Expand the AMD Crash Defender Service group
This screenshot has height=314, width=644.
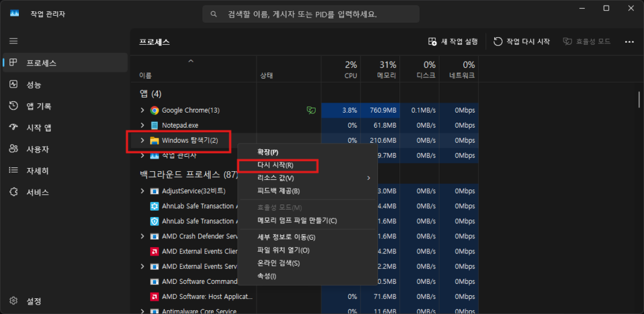[x=142, y=237]
